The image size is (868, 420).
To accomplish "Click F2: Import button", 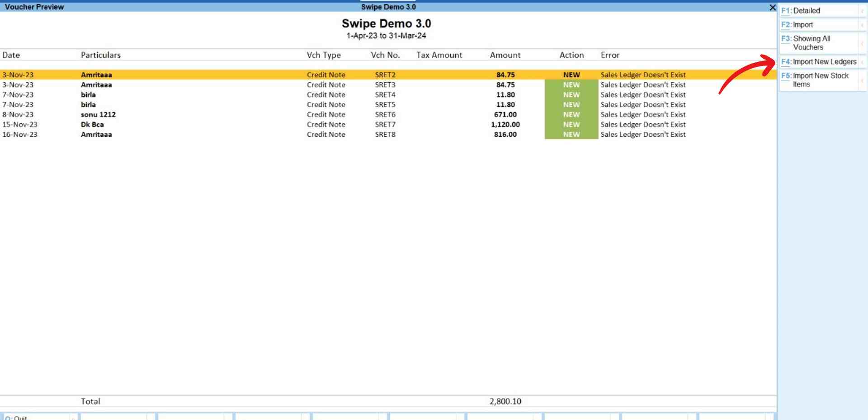I will (x=819, y=25).
